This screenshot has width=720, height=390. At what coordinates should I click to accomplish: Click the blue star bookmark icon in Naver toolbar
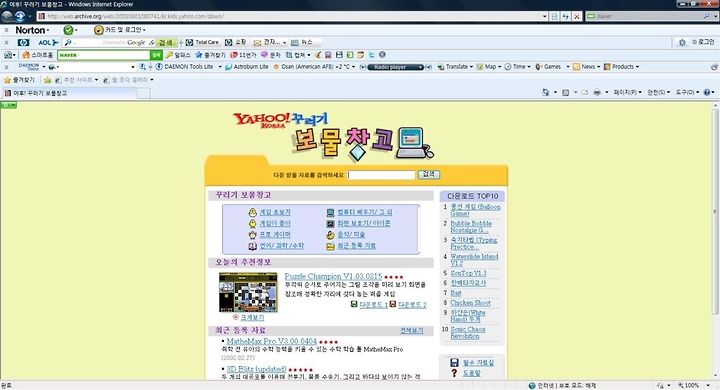point(199,55)
